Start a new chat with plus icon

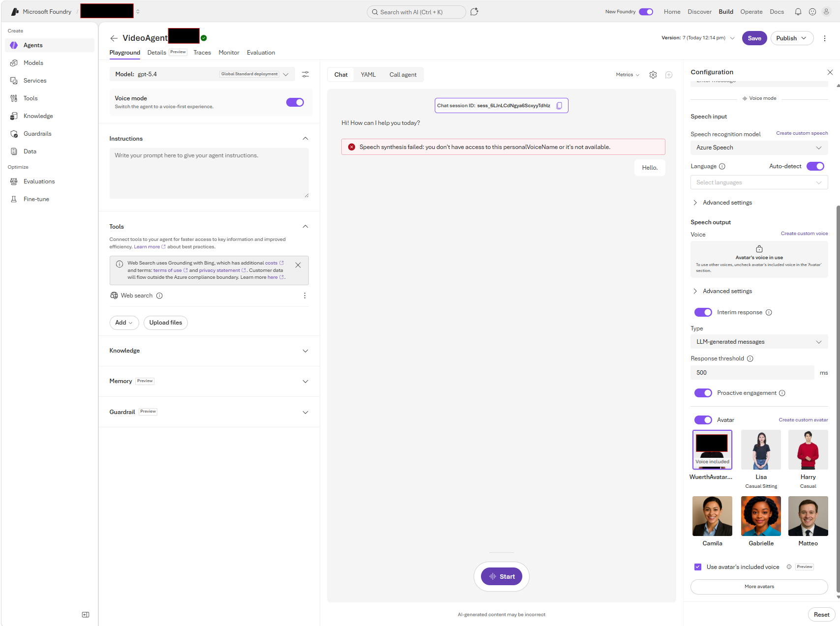pos(669,75)
